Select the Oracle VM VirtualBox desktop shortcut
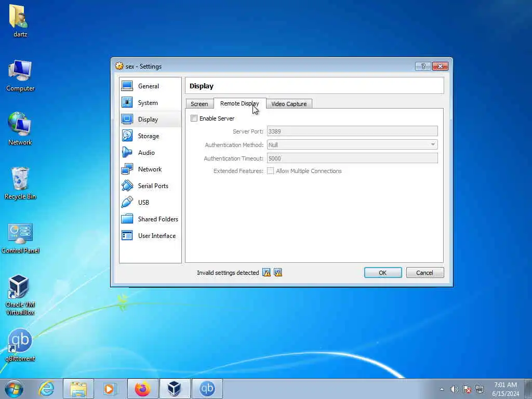This screenshot has width=532, height=399. click(20, 295)
